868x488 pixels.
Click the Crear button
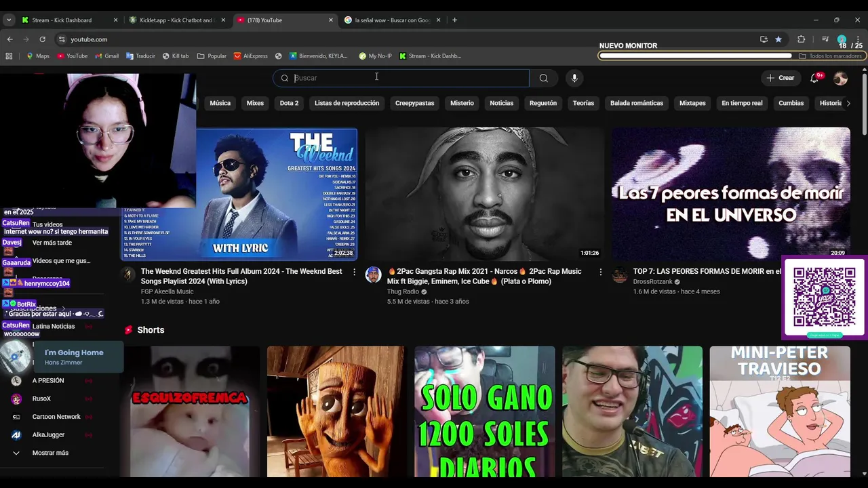pyautogui.click(x=780, y=78)
